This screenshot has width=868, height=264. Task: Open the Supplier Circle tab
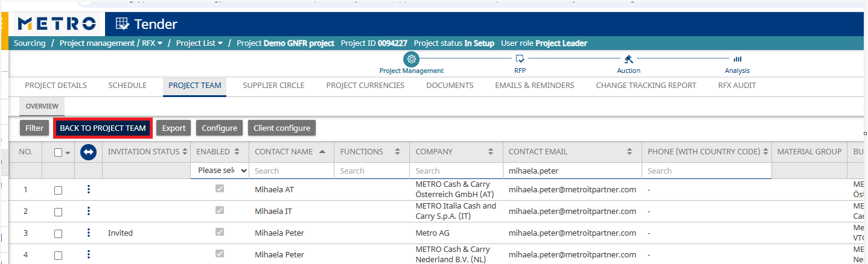tap(273, 86)
